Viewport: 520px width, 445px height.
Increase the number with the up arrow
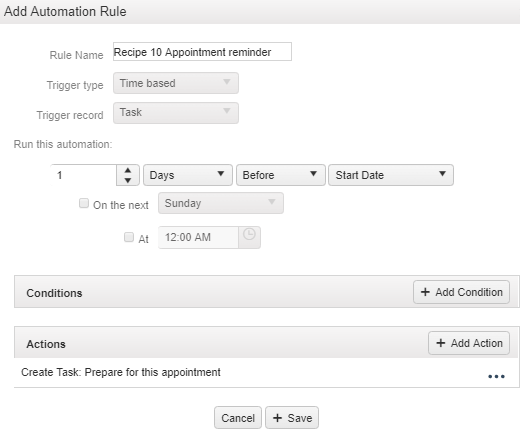click(128, 170)
